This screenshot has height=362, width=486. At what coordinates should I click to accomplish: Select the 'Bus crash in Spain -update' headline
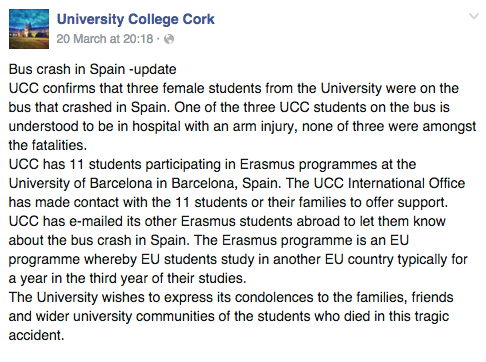coord(92,69)
